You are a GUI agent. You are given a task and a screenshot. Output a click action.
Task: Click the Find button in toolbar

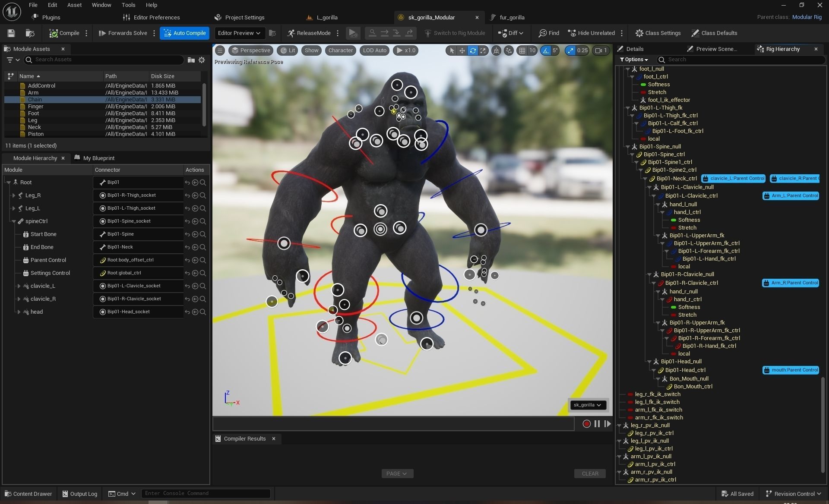coord(549,33)
